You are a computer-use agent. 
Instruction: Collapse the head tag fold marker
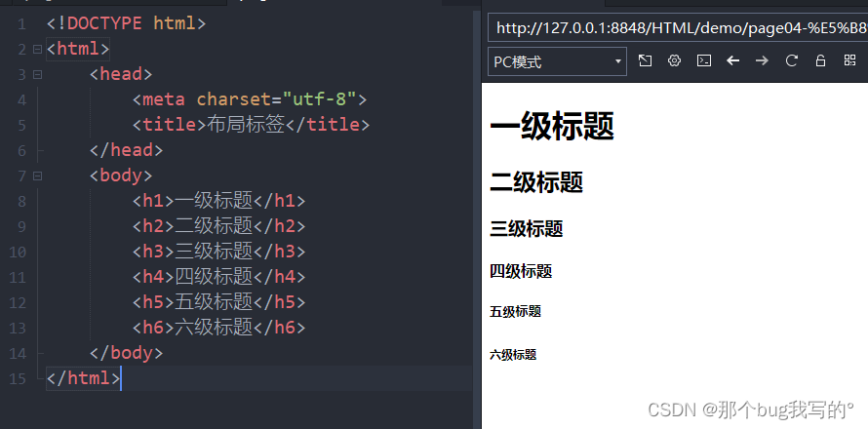[x=37, y=74]
